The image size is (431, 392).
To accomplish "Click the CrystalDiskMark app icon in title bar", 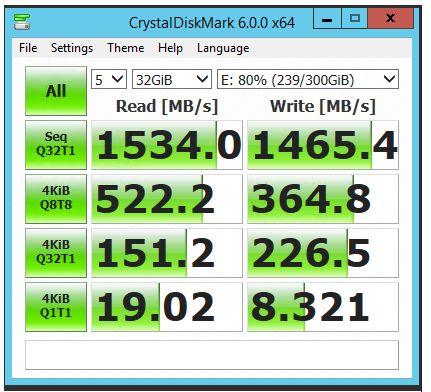I will pyautogui.click(x=22, y=22).
